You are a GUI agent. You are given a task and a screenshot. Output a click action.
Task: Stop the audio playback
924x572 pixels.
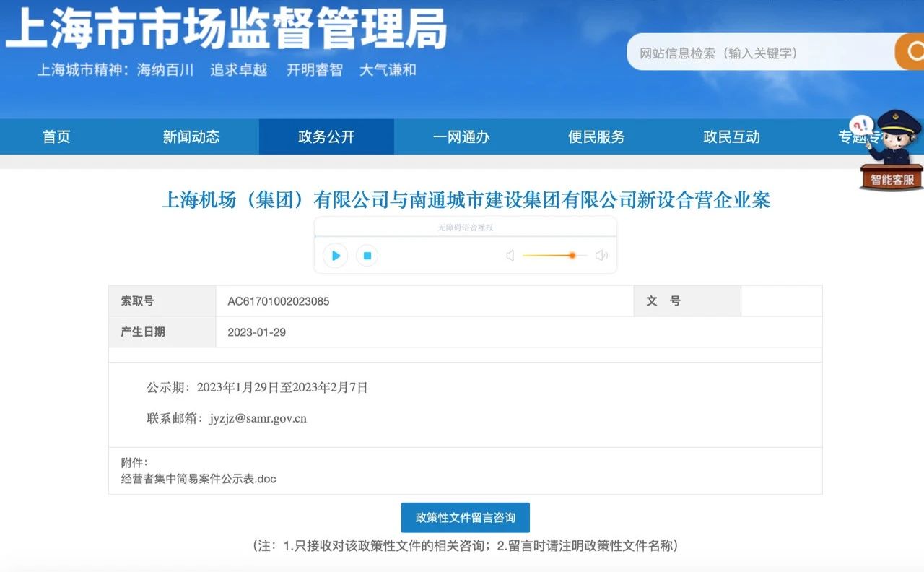pos(367,256)
